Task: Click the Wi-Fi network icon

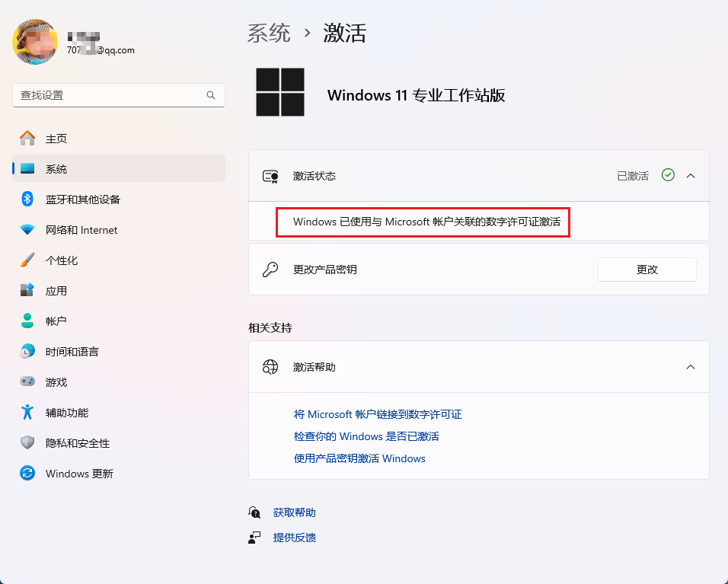Action: pos(27,230)
